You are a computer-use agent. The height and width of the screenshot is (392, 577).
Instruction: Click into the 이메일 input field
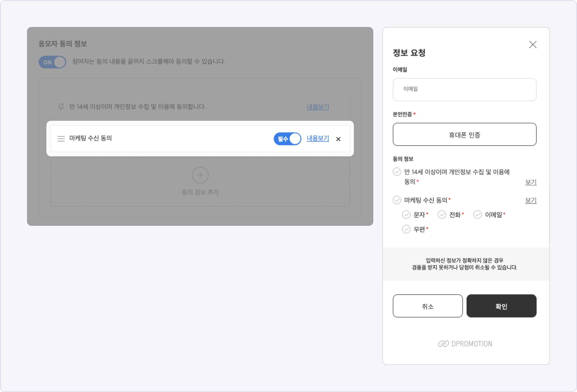pyautogui.click(x=465, y=90)
